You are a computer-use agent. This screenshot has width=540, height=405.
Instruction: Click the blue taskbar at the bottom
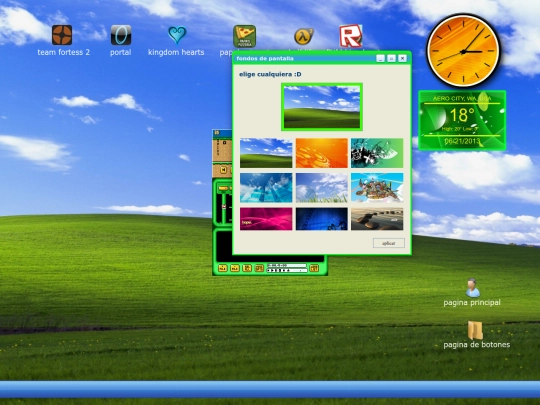point(270,390)
